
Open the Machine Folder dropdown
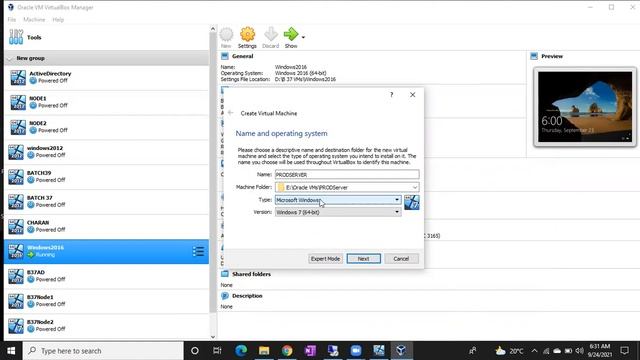point(347,187)
